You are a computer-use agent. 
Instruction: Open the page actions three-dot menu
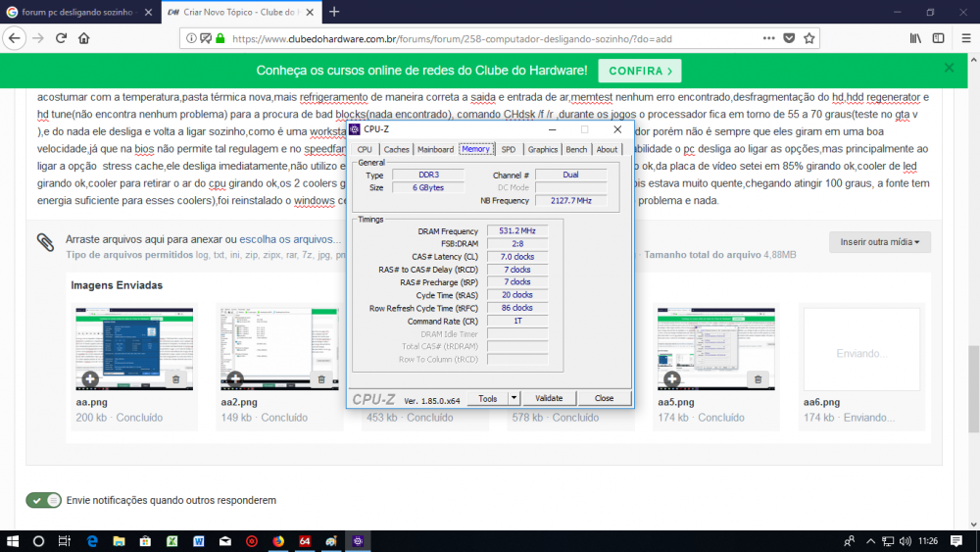(x=768, y=38)
